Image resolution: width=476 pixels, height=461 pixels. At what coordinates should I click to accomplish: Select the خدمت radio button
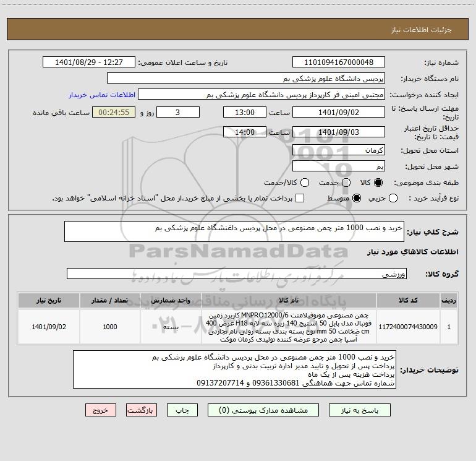[346, 183]
